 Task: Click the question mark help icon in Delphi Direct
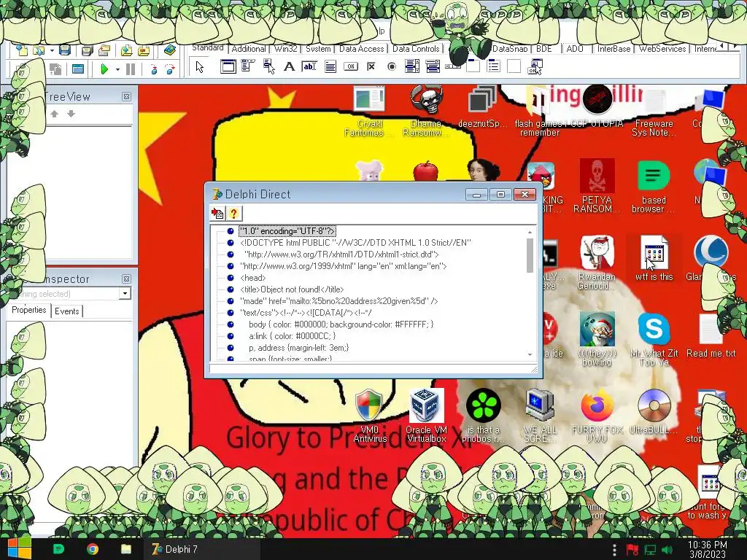[234, 214]
